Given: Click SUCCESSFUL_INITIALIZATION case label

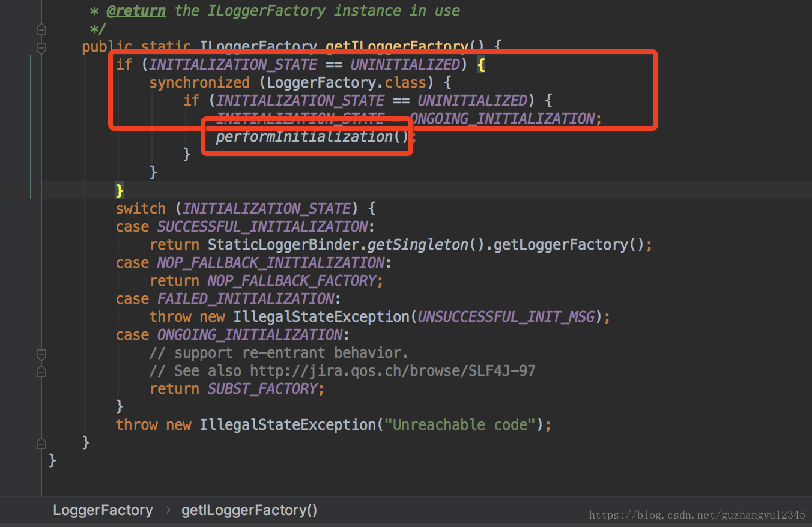Looking at the screenshot, I should click(x=262, y=227).
